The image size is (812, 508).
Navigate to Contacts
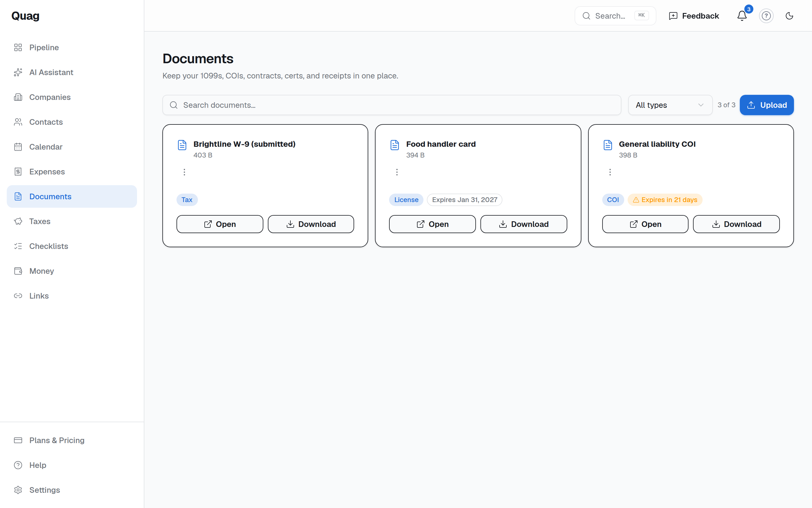(72, 122)
